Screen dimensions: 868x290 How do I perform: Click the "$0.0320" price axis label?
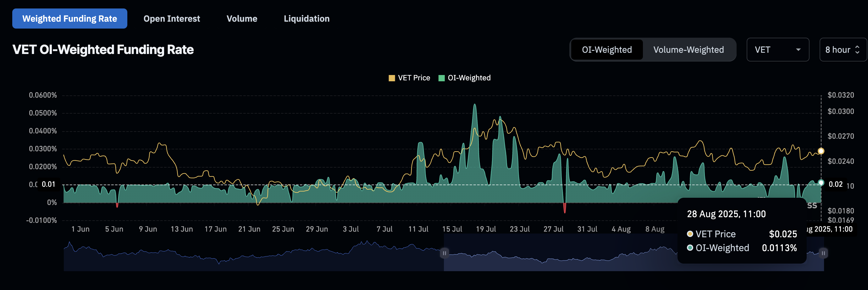click(841, 95)
